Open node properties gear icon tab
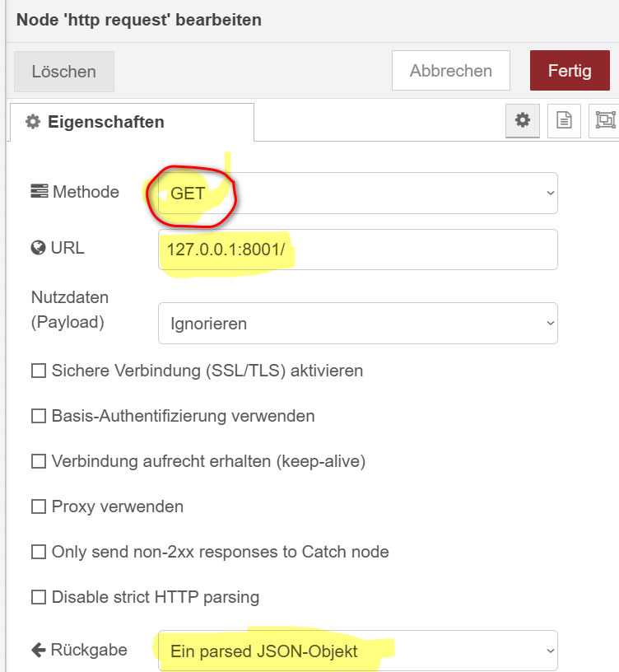Viewport: 619px width, 672px height. point(522,120)
